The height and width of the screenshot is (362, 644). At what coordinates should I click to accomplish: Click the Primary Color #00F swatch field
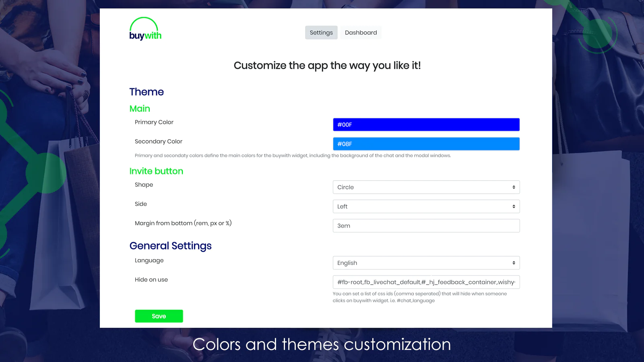click(426, 125)
